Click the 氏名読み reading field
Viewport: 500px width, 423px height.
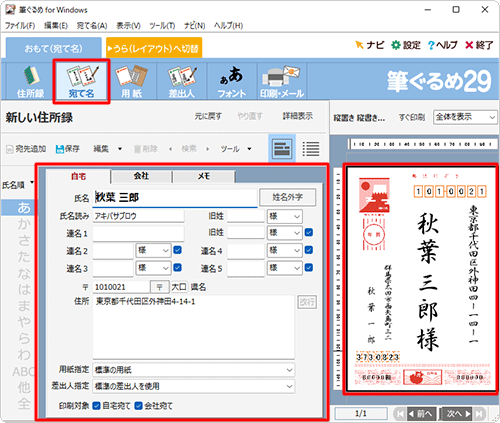click(138, 216)
